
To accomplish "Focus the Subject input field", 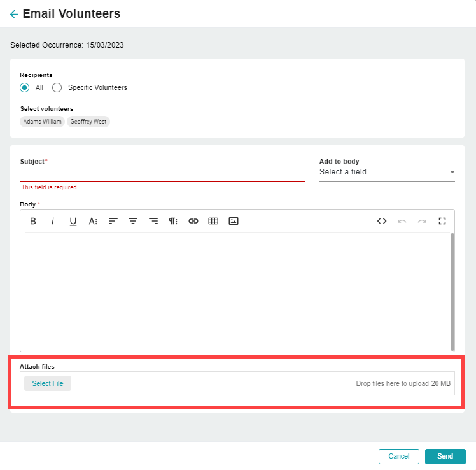I will 162,174.
